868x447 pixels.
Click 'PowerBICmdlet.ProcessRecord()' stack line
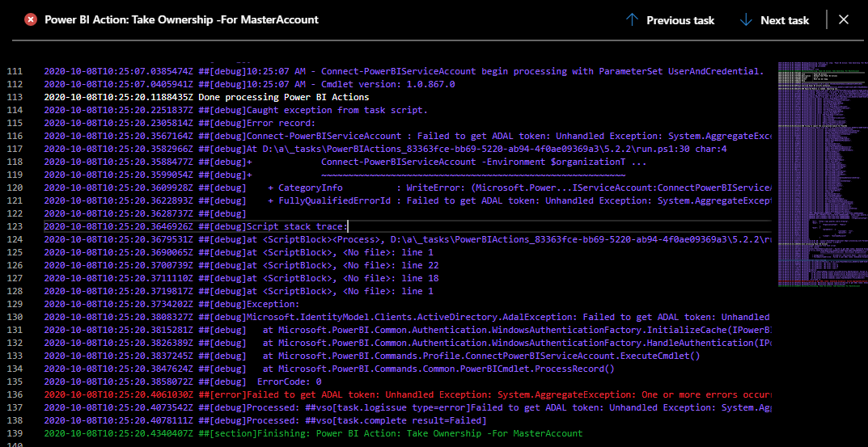click(x=329, y=369)
